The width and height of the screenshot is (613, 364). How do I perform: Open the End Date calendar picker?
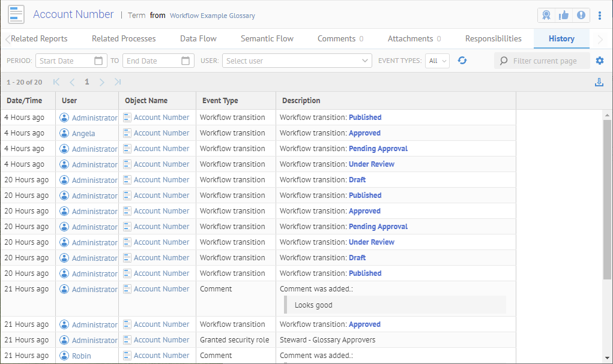pos(186,61)
